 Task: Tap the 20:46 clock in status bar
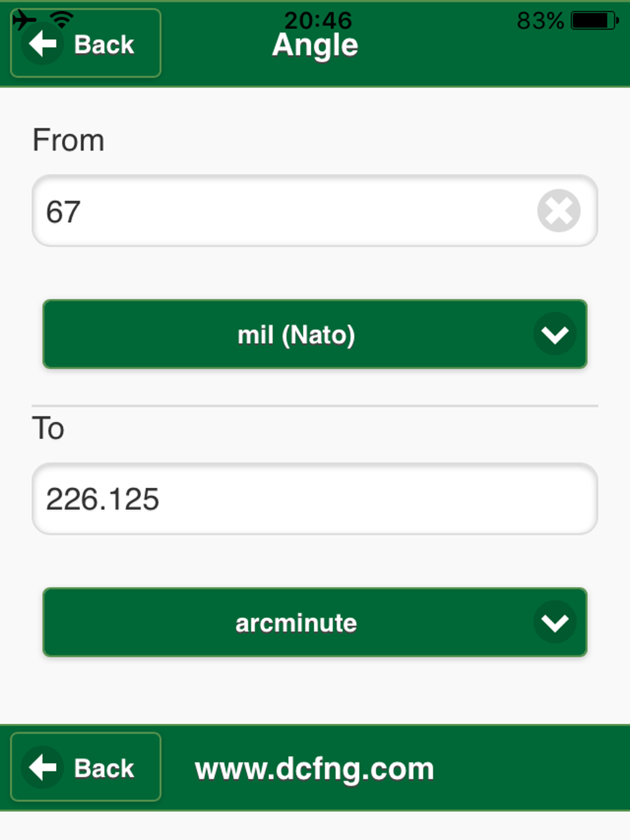pos(318,20)
